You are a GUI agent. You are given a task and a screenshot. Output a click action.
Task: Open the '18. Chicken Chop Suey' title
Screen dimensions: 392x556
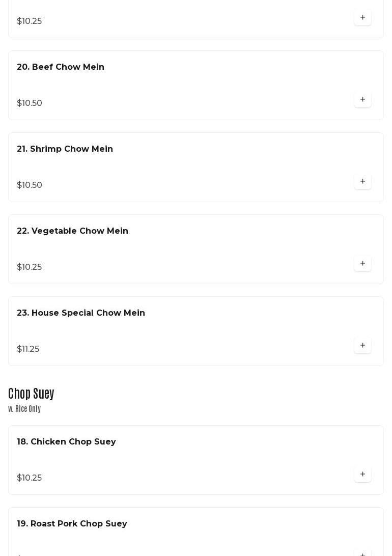point(66,442)
